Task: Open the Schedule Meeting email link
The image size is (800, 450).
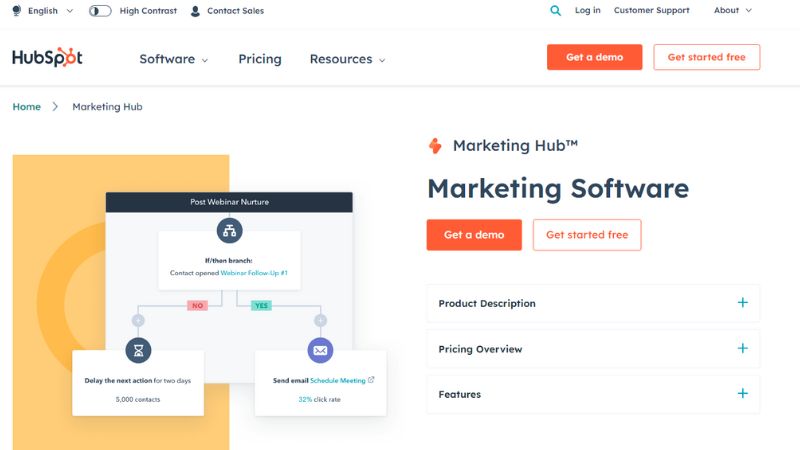Action: click(338, 381)
